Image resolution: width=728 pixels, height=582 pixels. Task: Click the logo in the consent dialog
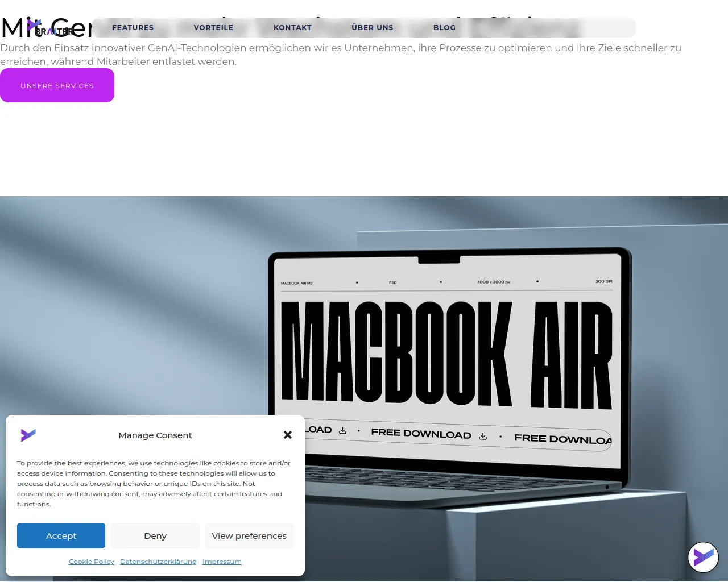[28, 435]
